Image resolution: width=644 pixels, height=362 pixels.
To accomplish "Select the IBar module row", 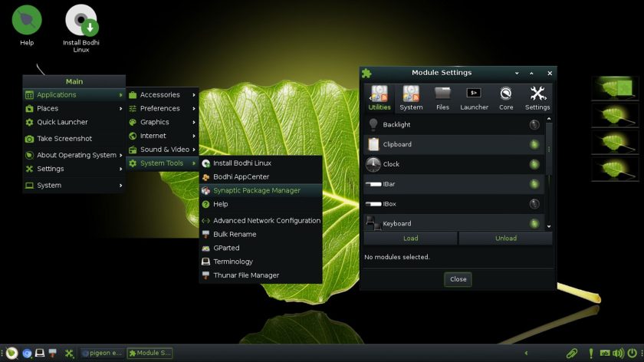I will (453, 184).
